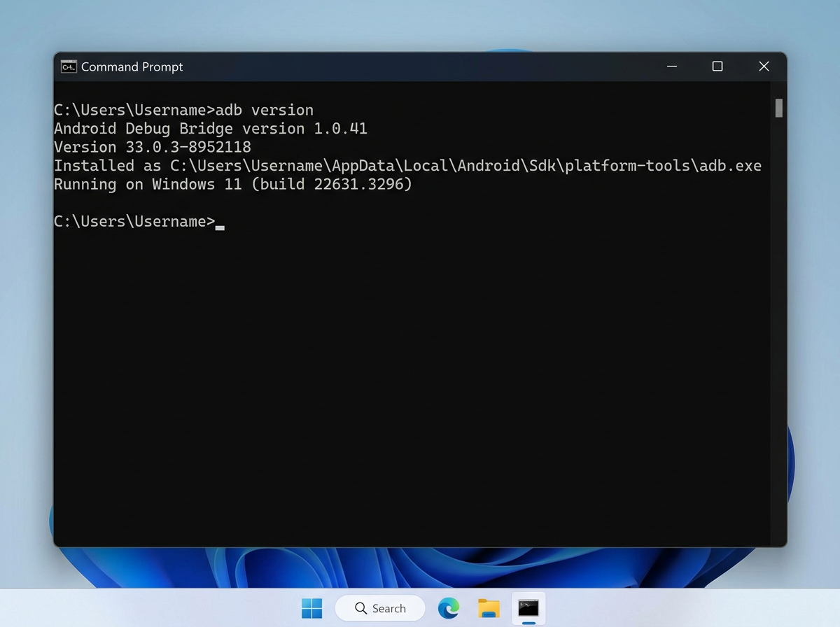Click the empty prompt with blinking cursor
Screen dimensions: 840x627
139,222
